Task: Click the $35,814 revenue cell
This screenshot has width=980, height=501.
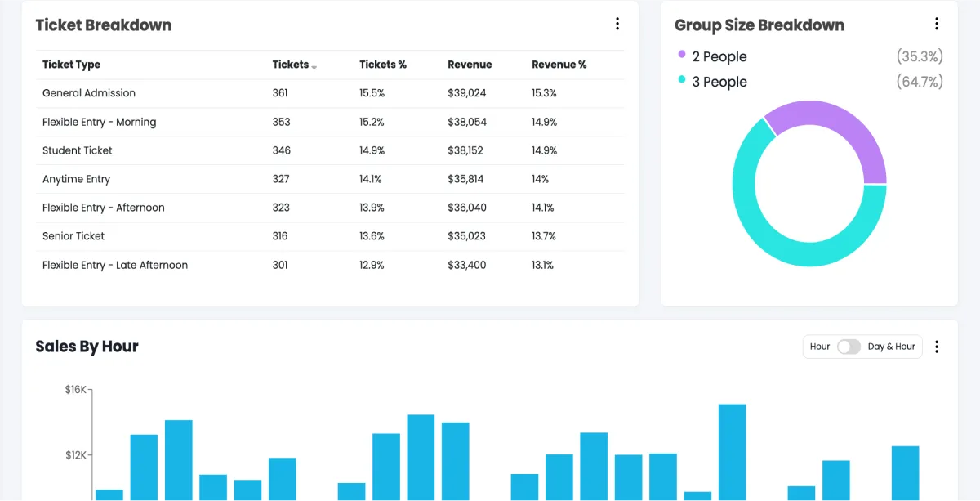Action: point(465,179)
